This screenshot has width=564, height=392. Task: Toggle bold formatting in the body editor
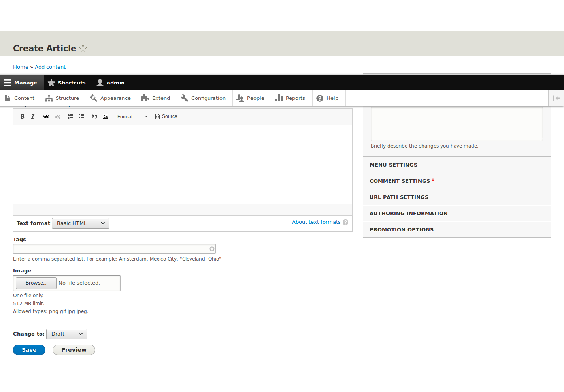(x=22, y=116)
